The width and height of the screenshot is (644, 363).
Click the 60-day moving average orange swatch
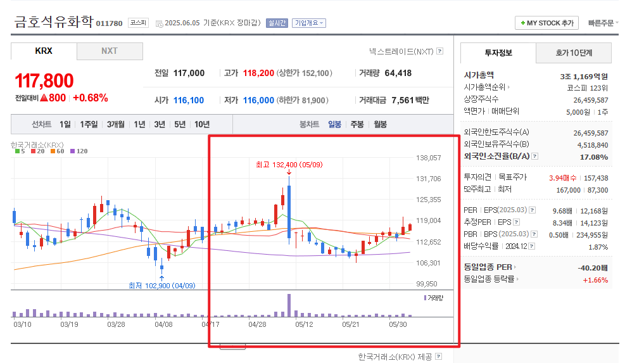point(53,151)
